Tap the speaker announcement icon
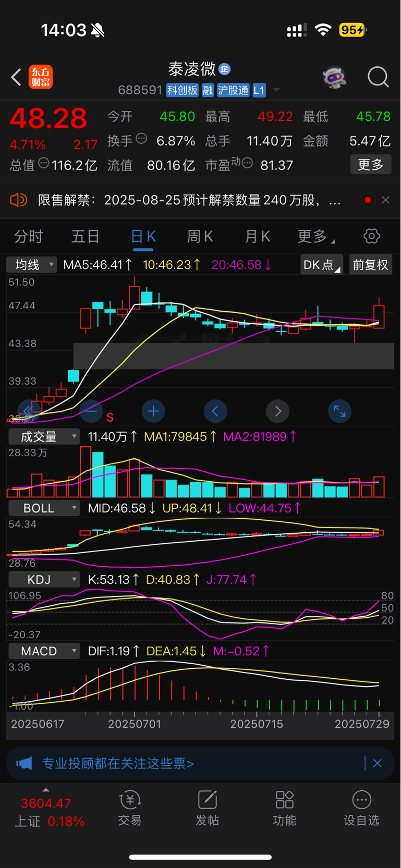Screen dimensions: 401x868 coord(18,200)
